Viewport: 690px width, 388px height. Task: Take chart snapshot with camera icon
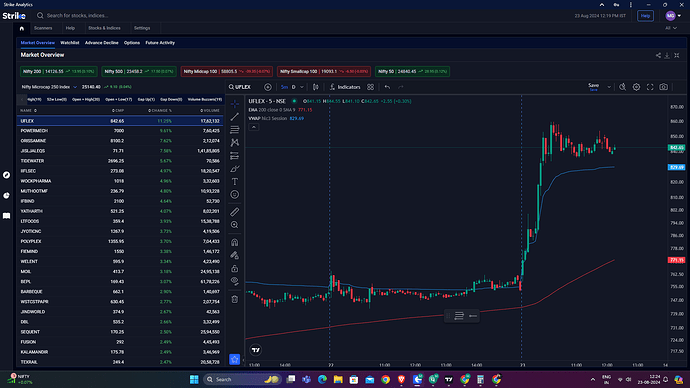pyautogui.click(x=664, y=87)
